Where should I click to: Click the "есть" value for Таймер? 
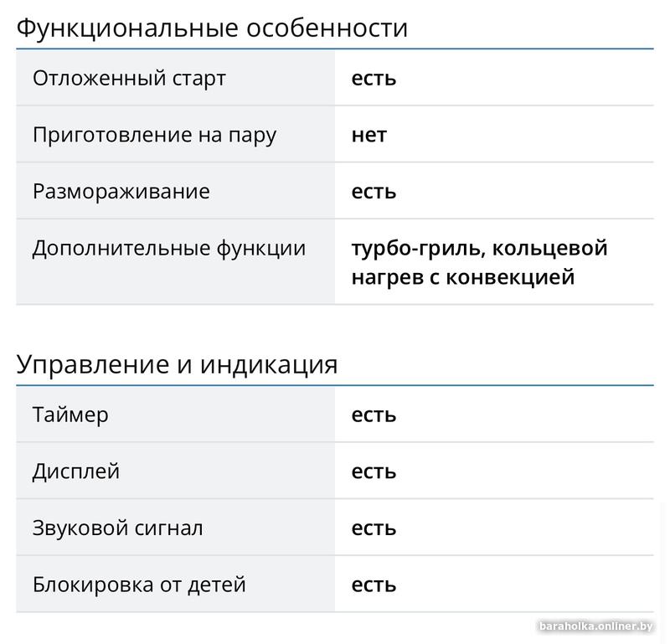click(x=374, y=415)
